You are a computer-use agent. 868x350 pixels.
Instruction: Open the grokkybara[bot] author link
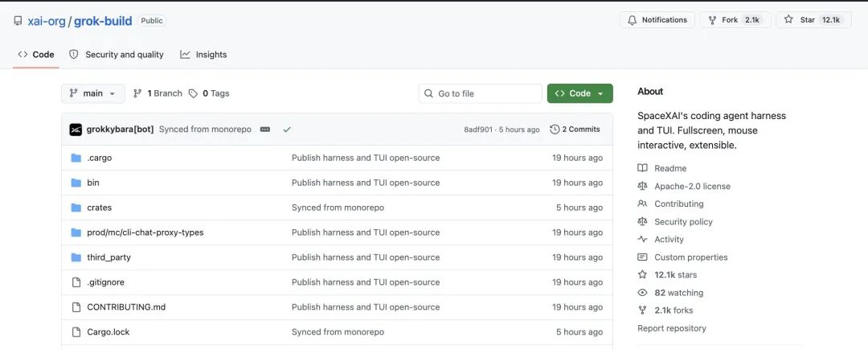click(x=120, y=129)
